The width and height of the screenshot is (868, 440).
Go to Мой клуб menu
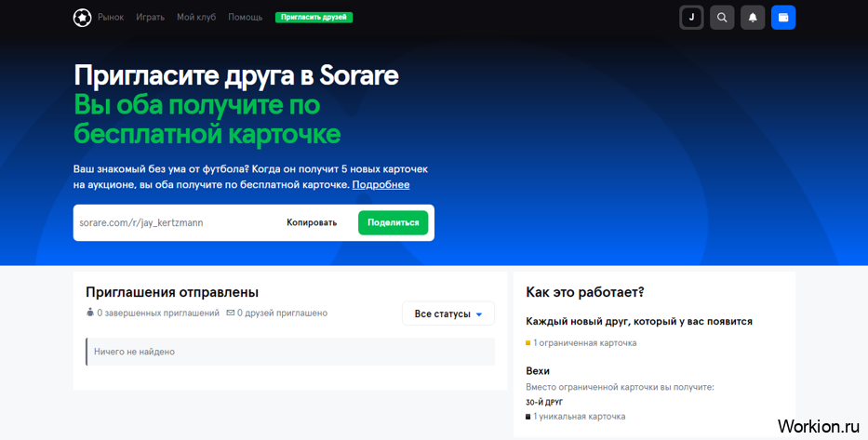196,17
